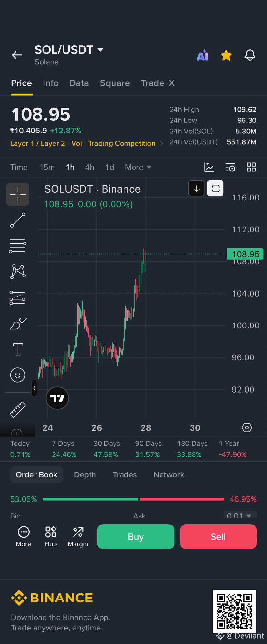Switch to the Order Book tab

[36, 475]
